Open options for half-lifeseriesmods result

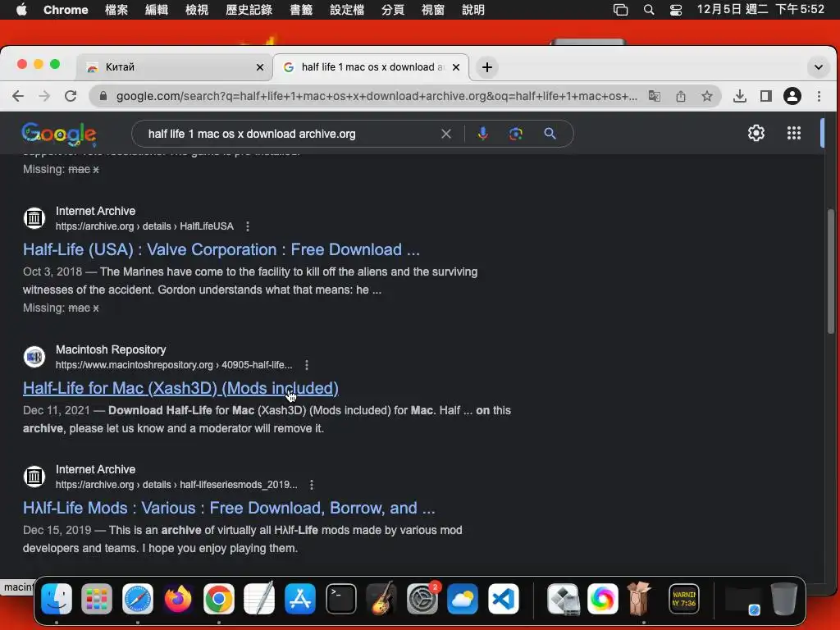pyautogui.click(x=311, y=484)
